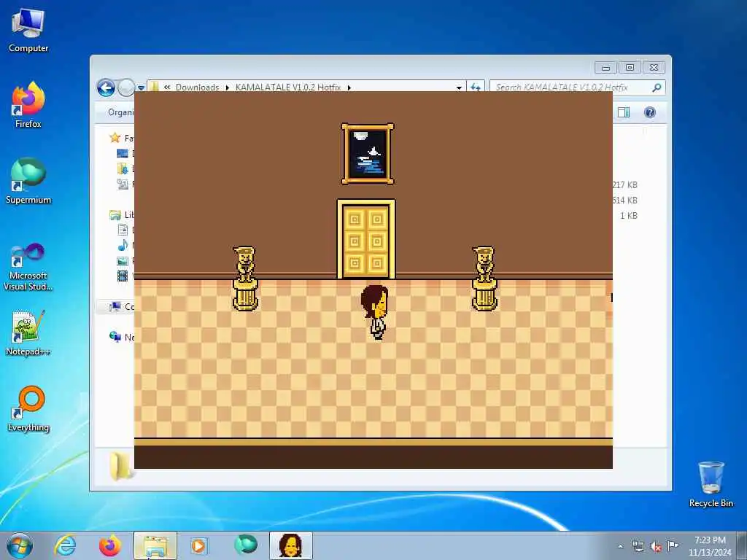Screen dimensions: 747x560
Task: Open Supermium from the taskbar
Action: (x=246, y=545)
